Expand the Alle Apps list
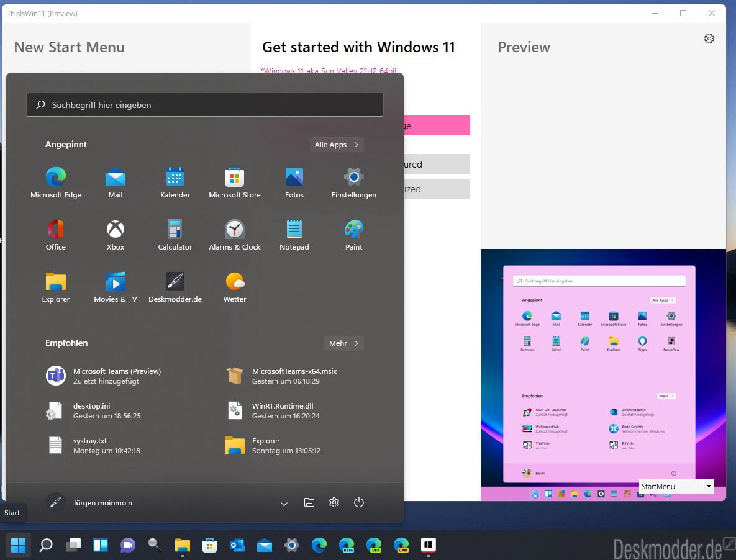This screenshot has height=560, width=736. (337, 145)
